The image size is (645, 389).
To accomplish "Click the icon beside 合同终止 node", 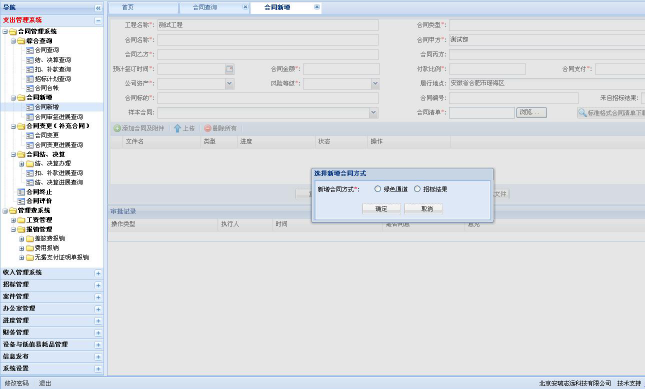I will (x=21, y=192).
